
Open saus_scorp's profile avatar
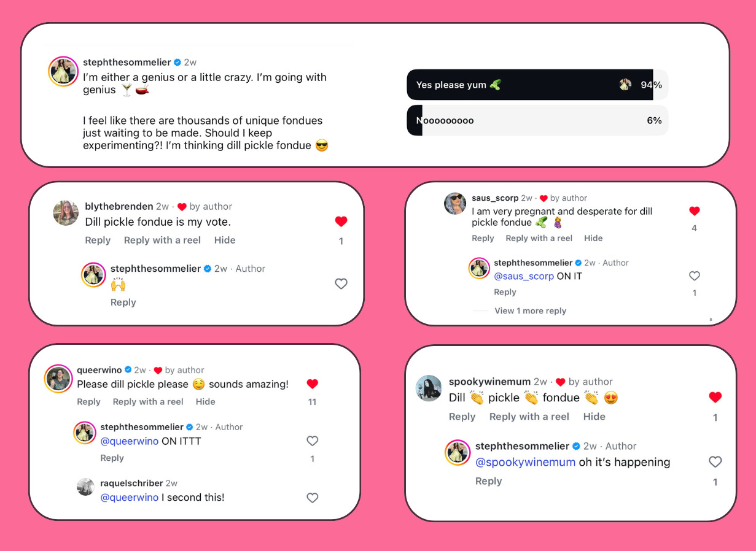click(455, 203)
